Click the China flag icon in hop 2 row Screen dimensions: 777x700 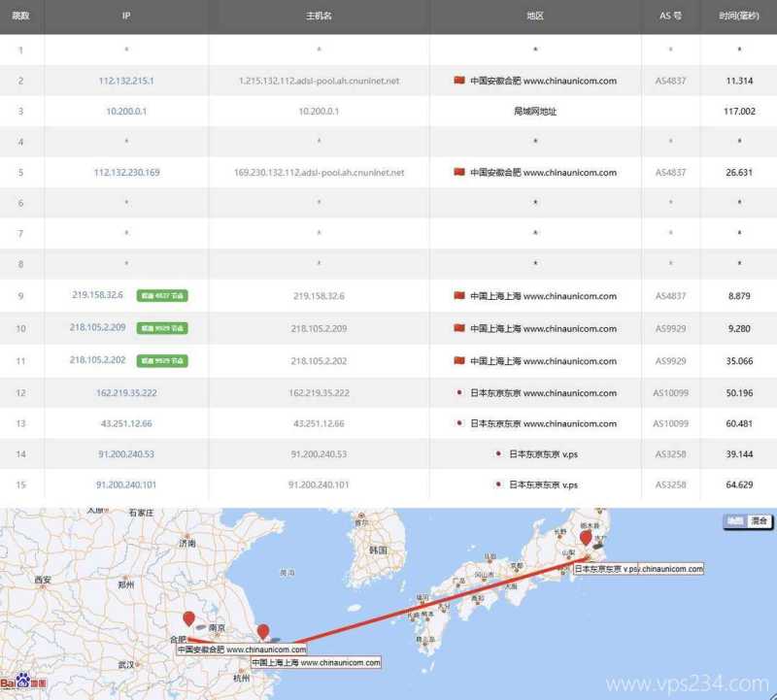[459, 81]
